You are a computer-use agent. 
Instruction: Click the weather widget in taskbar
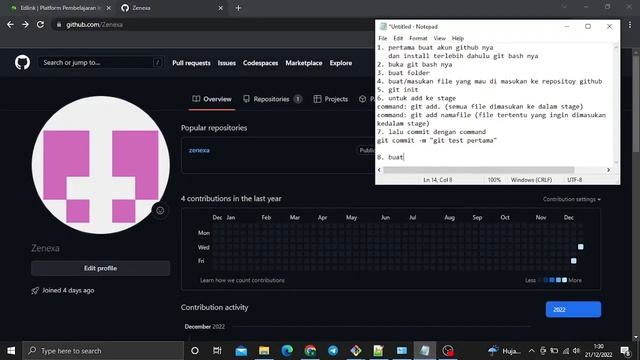pyautogui.click(x=504, y=351)
